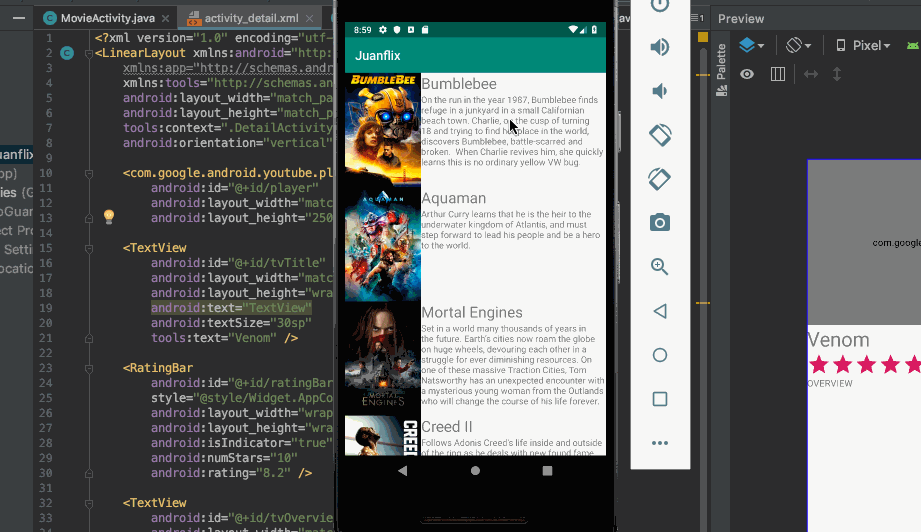The height and width of the screenshot is (532, 921).
Task: Click fold end marker at line 30
Action: point(89,473)
